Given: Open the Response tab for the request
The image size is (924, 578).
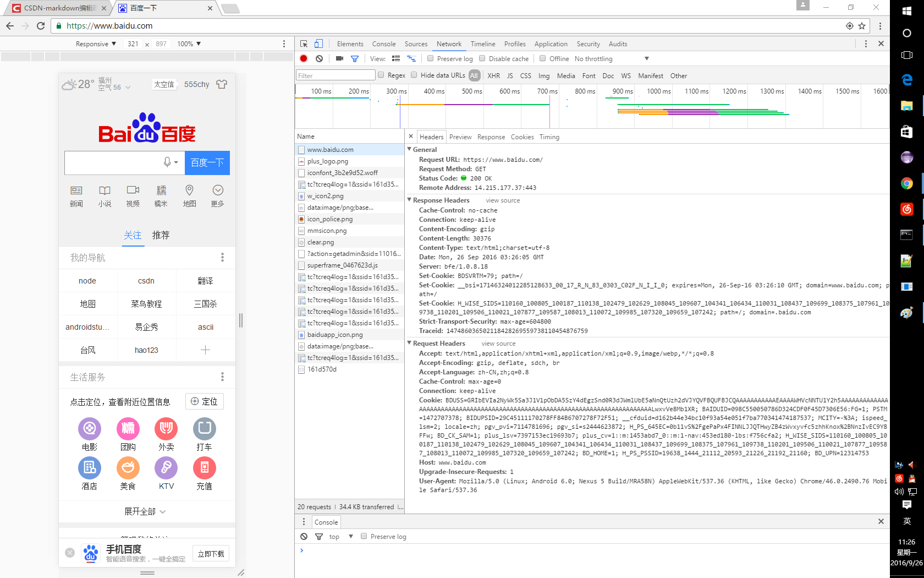Looking at the screenshot, I should click(x=491, y=137).
